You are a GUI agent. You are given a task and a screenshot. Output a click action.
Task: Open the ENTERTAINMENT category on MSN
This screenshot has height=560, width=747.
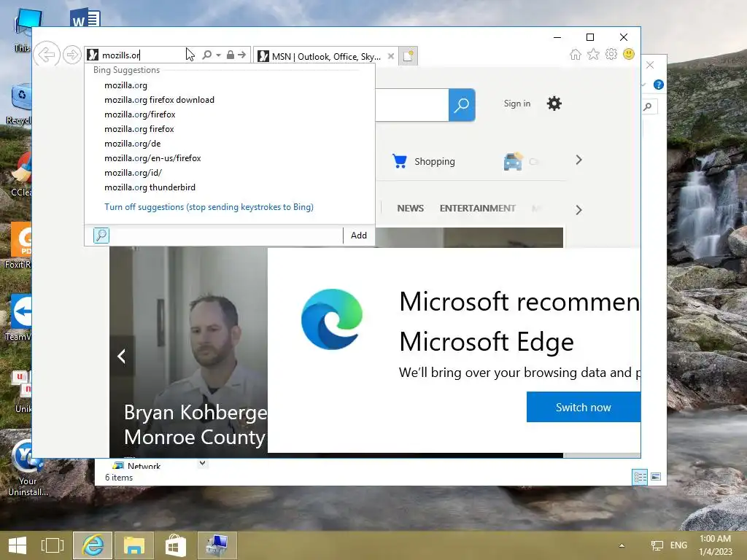coord(477,208)
